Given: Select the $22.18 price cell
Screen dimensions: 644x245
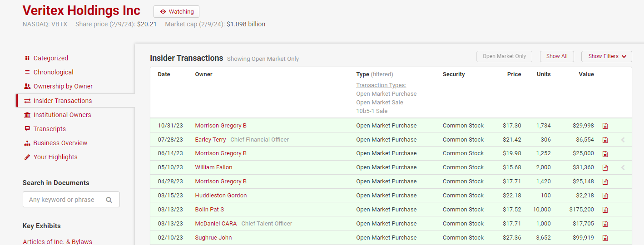Looking at the screenshot, I should click(512, 196).
